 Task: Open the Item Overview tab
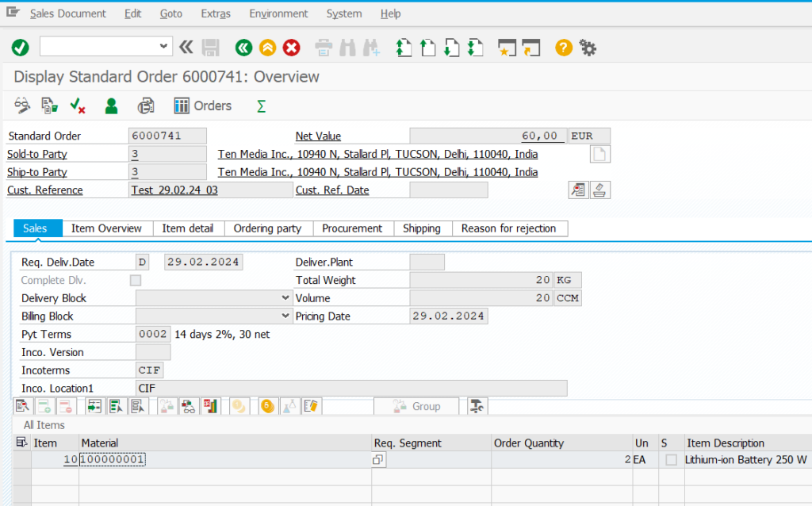coord(106,228)
